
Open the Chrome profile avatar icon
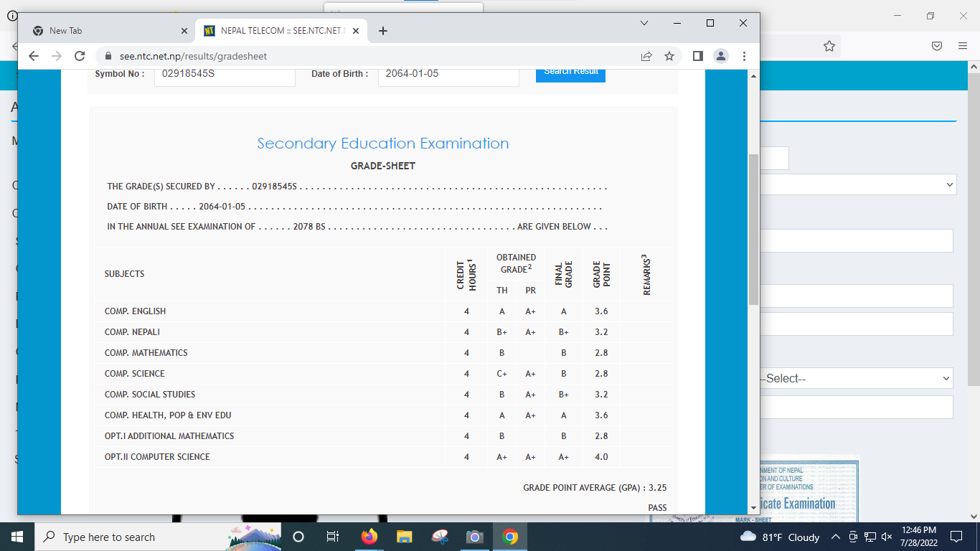coord(721,56)
